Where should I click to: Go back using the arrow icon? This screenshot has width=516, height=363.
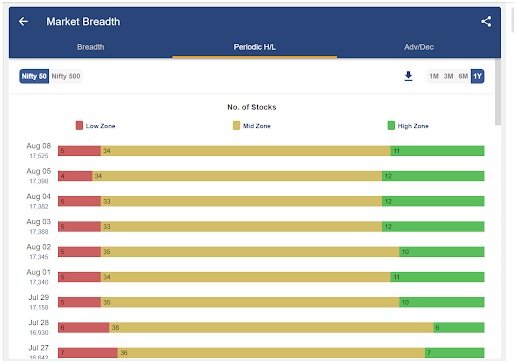(23, 22)
